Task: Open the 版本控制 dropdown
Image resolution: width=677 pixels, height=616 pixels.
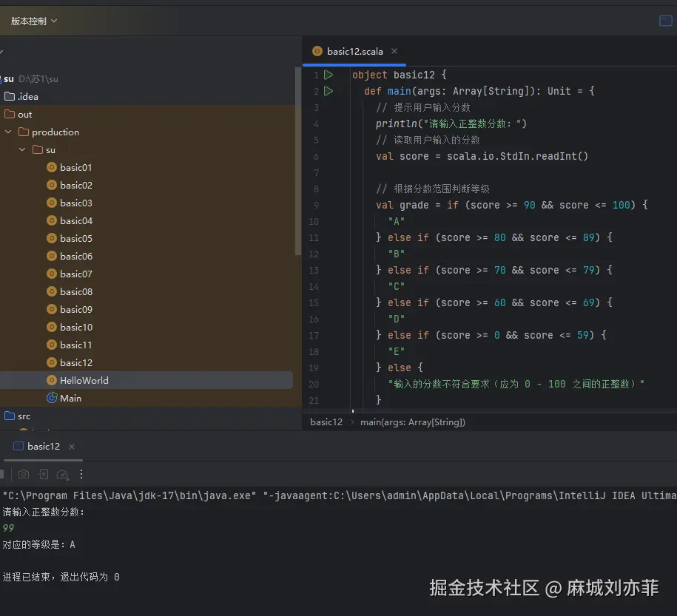Action: (32, 21)
